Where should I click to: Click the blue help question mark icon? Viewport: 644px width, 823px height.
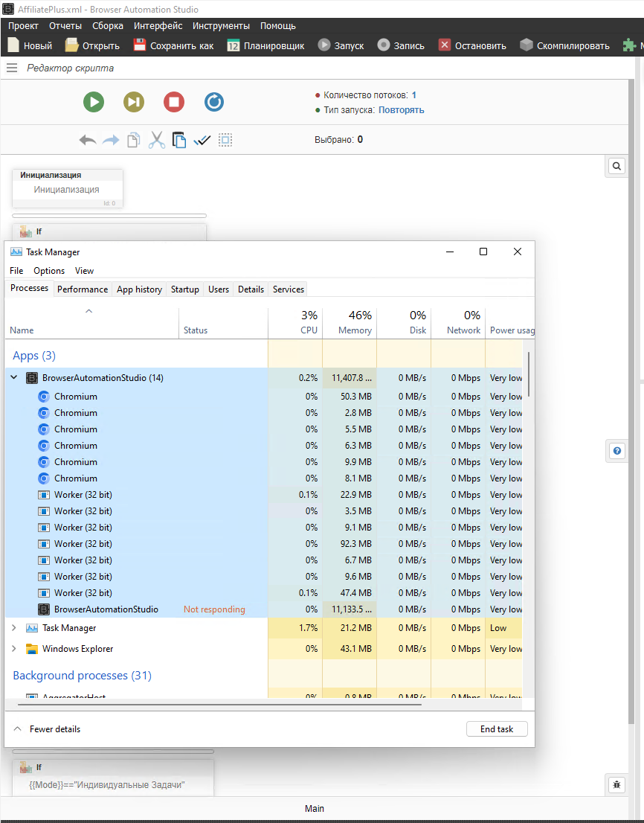(616, 451)
